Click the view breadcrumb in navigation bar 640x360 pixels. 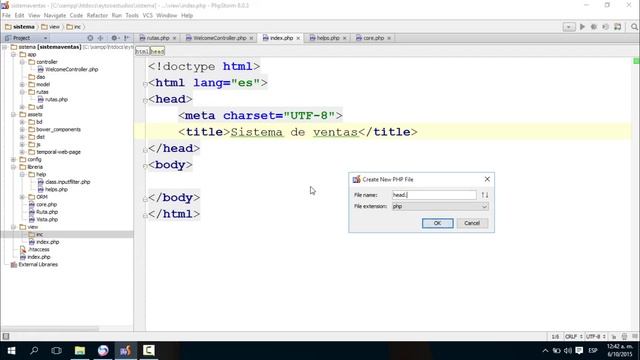(x=51, y=27)
